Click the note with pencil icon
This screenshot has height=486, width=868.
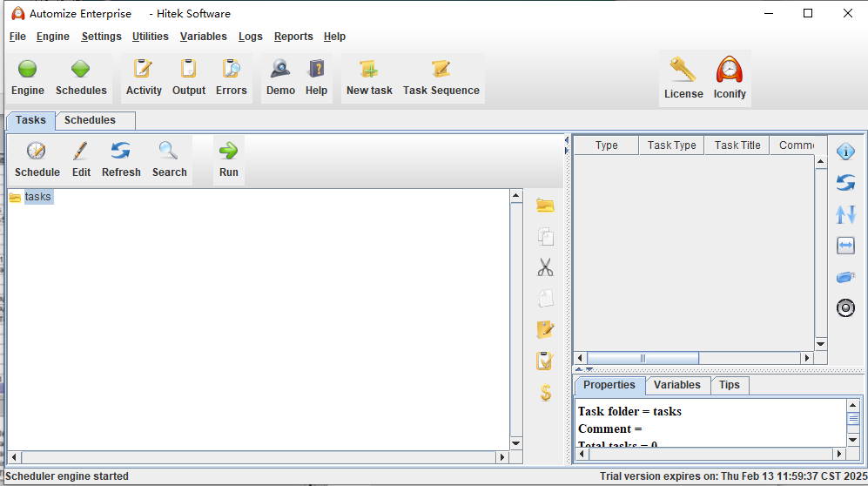click(x=545, y=329)
